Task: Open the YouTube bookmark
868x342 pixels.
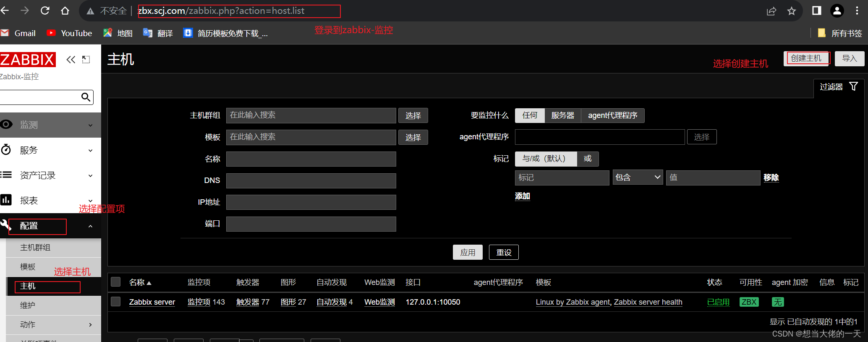Action: (x=69, y=33)
